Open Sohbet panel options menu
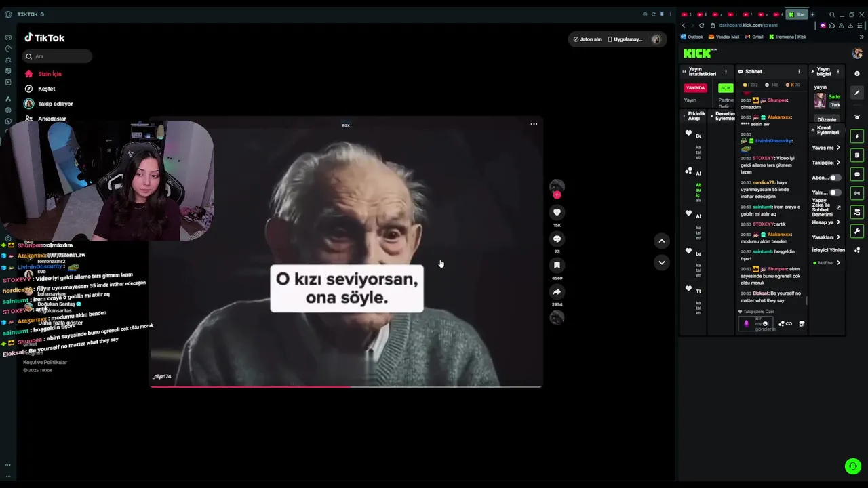Screen dimensions: 868x488 799,71
